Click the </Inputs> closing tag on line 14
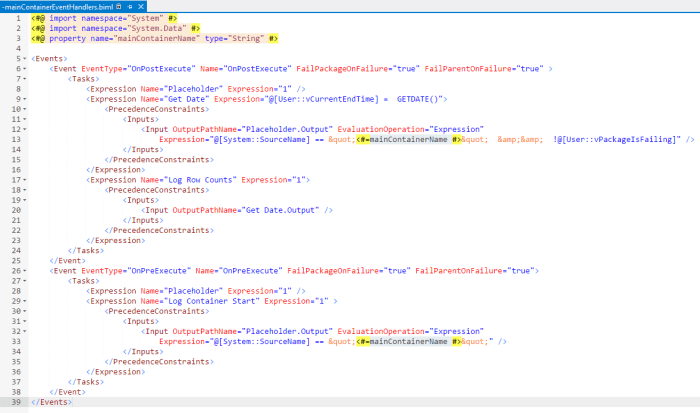The image size is (700, 413). pos(143,150)
